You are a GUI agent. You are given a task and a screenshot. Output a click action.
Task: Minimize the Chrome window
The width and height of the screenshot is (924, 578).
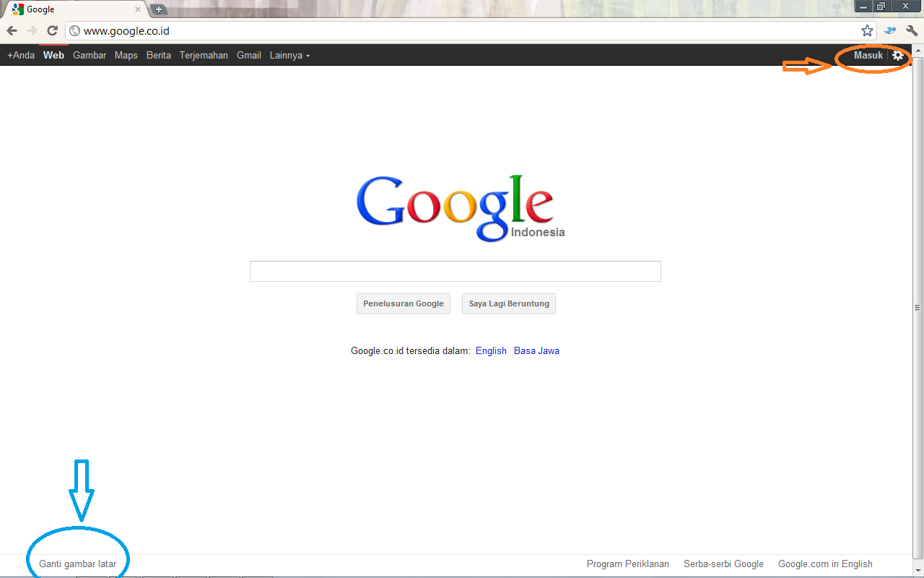pyautogui.click(x=862, y=6)
